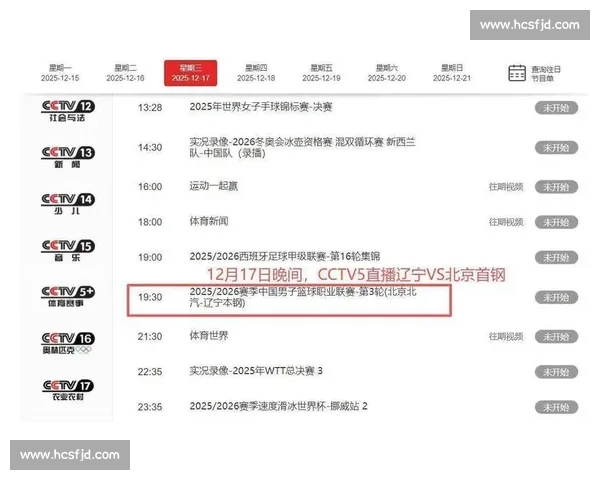This screenshot has width=600, height=480.
Task: Click 未开始 button for the 19:30 basketball game
Action: (556, 297)
